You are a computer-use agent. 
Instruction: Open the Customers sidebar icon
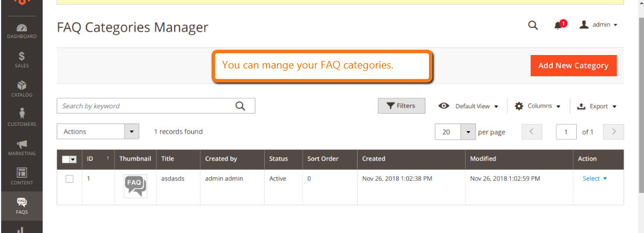[22, 118]
